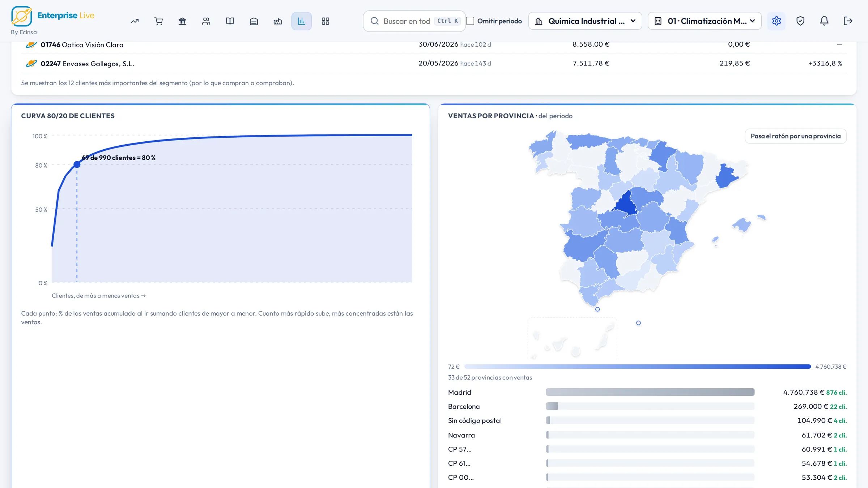The height and width of the screenshot is (488, 868).
Task: Open the Química Industrial company dropdown
Action: click(x=585, y=21)
